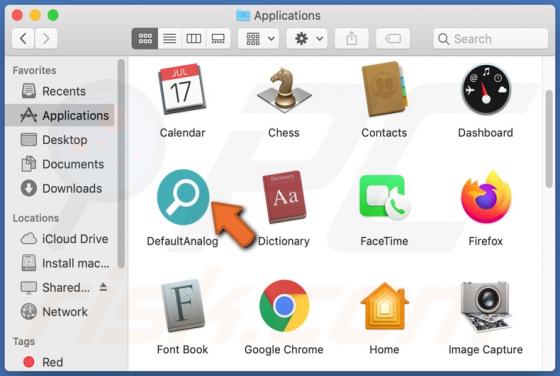Open the Install mac... volume in sidebar
Image resolution: width=560 pixels, height=376 pixels.
click(x=60, y=263)
